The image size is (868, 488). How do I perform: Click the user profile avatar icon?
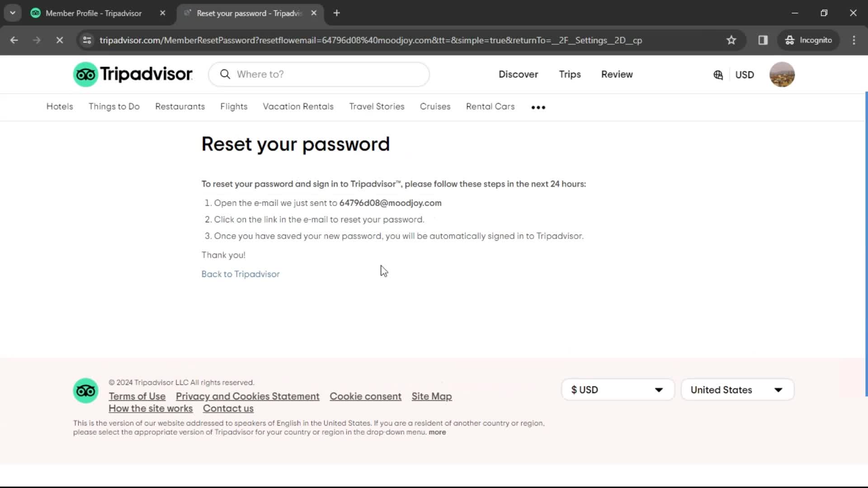[782, 75]
